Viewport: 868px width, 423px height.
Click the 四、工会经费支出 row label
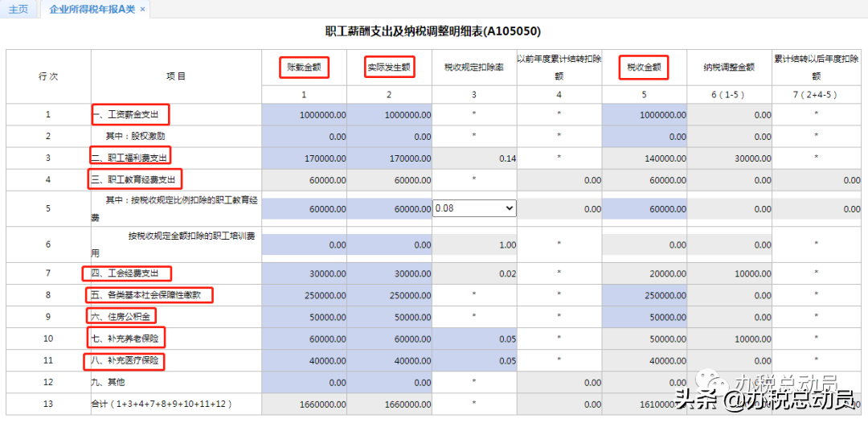coord(125,273)
